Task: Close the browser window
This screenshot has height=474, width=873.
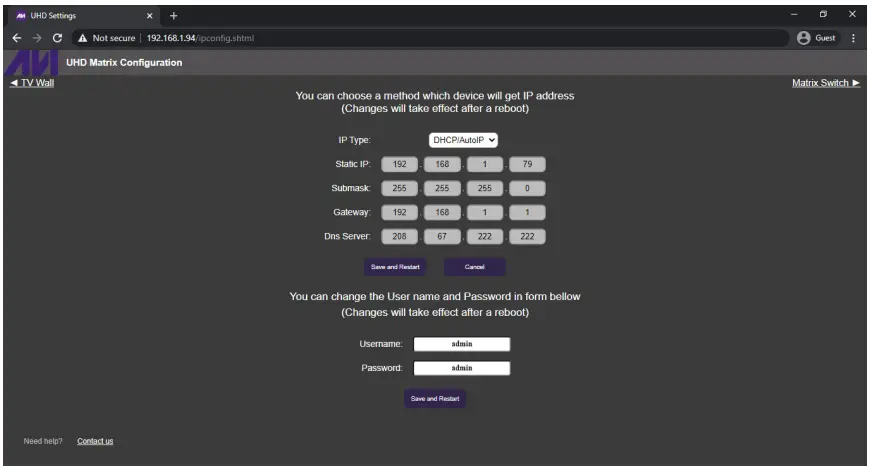Action: pos(852,14)
